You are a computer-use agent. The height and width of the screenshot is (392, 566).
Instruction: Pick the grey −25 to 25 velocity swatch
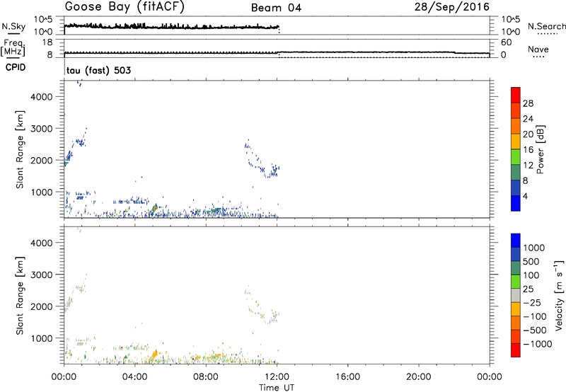click(x=516, y=296)
